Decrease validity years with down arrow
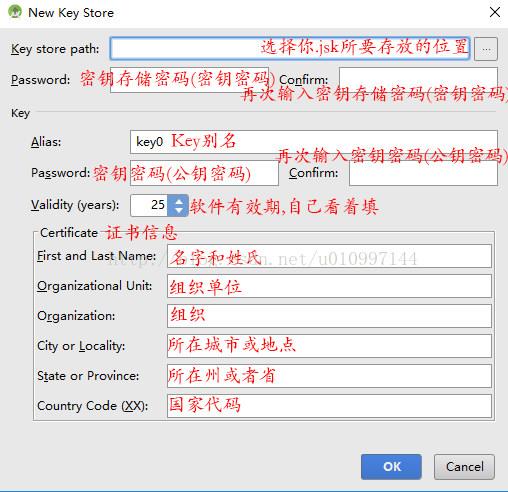The height and width of the screenshot is (492, 508). tap(179, 211)
